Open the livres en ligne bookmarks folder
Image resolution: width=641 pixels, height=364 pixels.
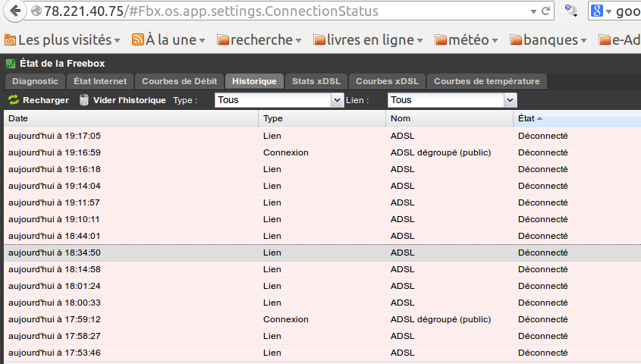point(368,40)
